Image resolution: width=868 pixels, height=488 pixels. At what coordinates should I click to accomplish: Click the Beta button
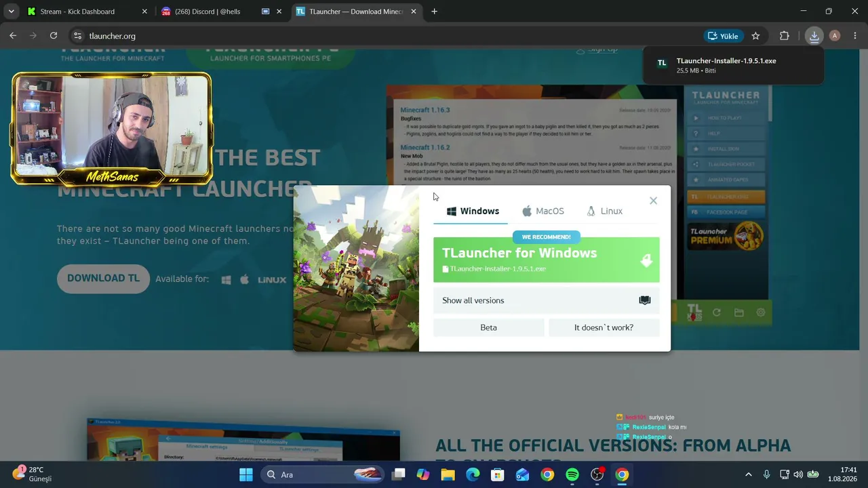pos(488,327)
